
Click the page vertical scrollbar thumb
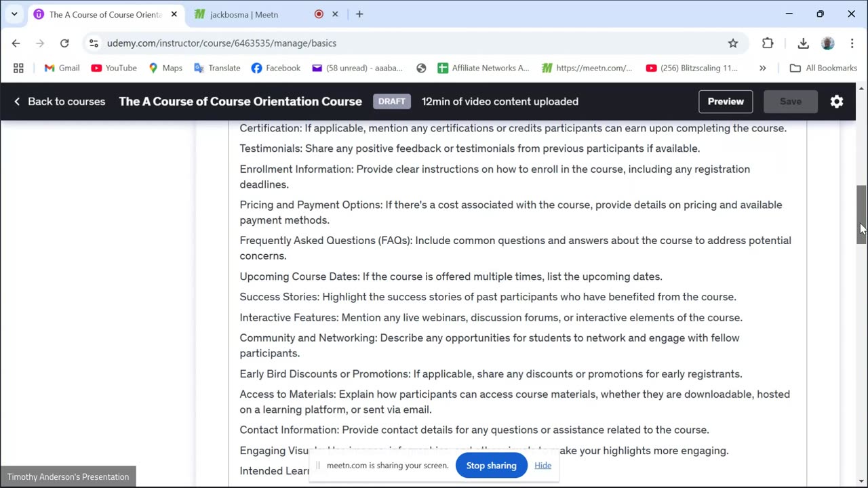[861, 214]
